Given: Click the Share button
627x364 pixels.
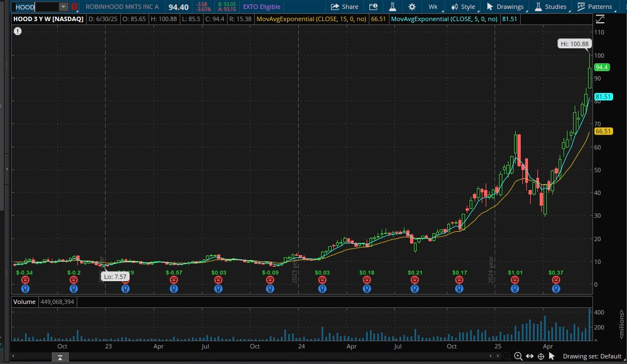Looking at the screenshot, I should tap(344, 7).
